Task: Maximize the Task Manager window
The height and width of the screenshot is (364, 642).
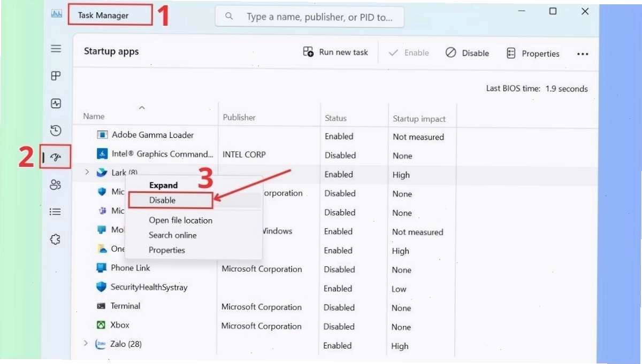Action: tap(553, 11)
